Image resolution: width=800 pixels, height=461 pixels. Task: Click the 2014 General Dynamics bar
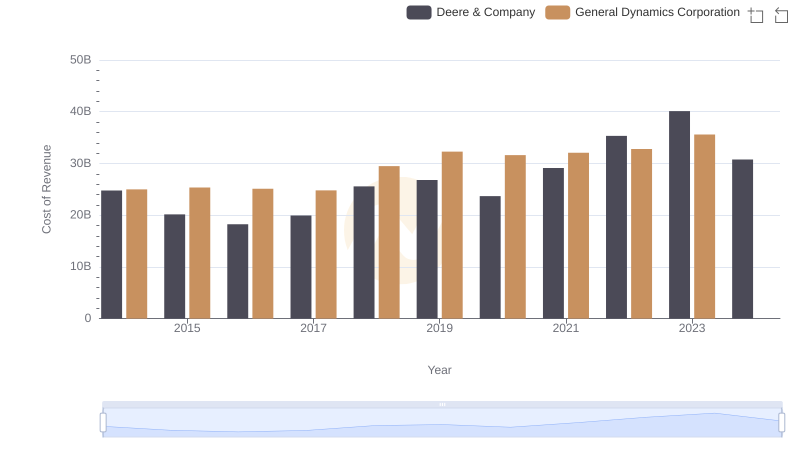click(x=137, y=254)
